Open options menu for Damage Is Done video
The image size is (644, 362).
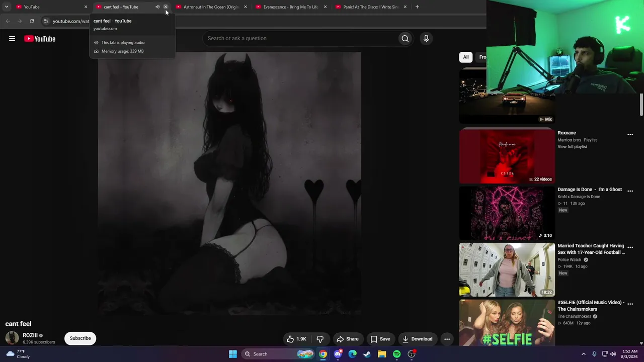[x=630, y=191]
